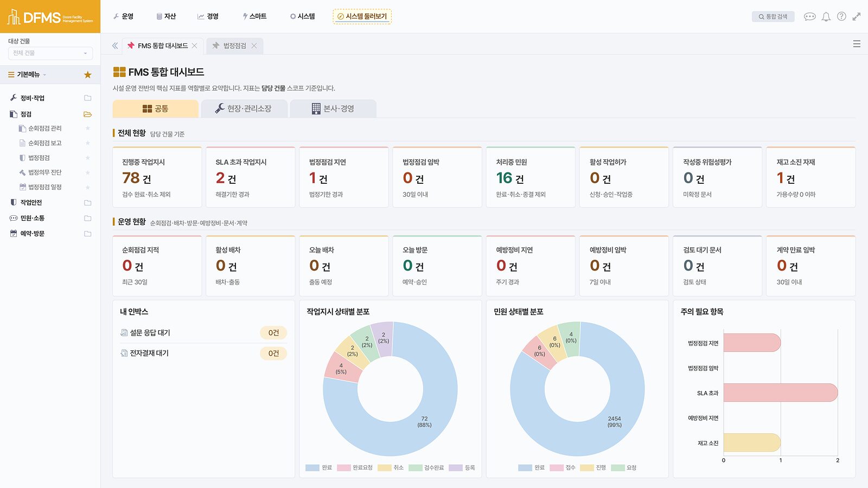Open the notification bell icon
The width and height of the screenshot is (868, 488).
click(x=826, y=17)
